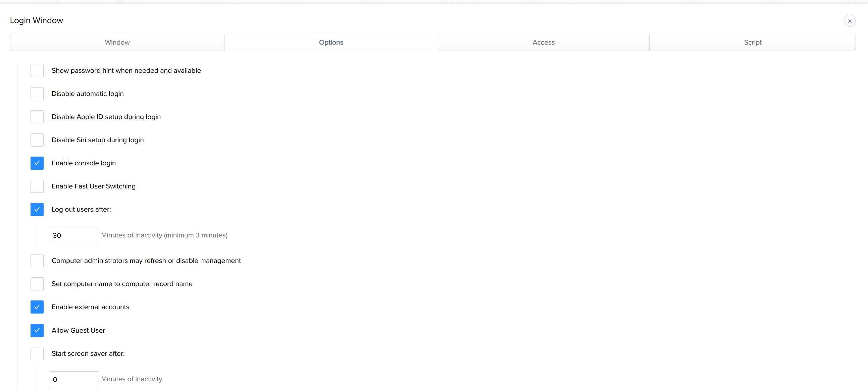The height and width of the screenshot is (392, 868).
Task: Uncheck Allow Guest User
Action: 37,330
